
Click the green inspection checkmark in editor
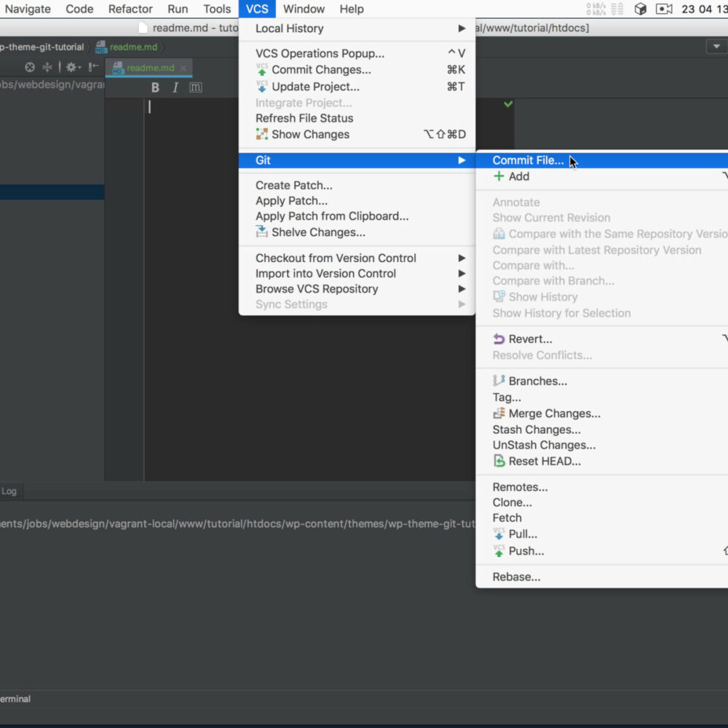pyautogui.click(x=508, y=104)
